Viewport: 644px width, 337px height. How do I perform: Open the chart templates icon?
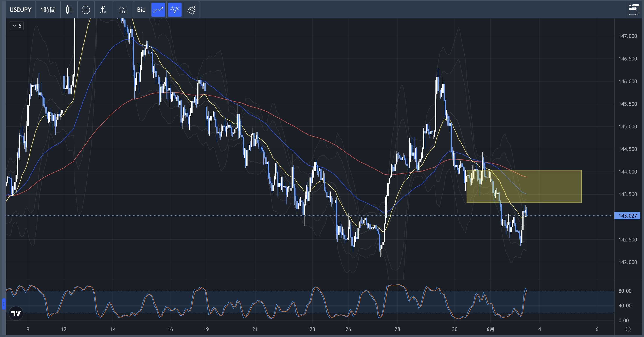122,10
